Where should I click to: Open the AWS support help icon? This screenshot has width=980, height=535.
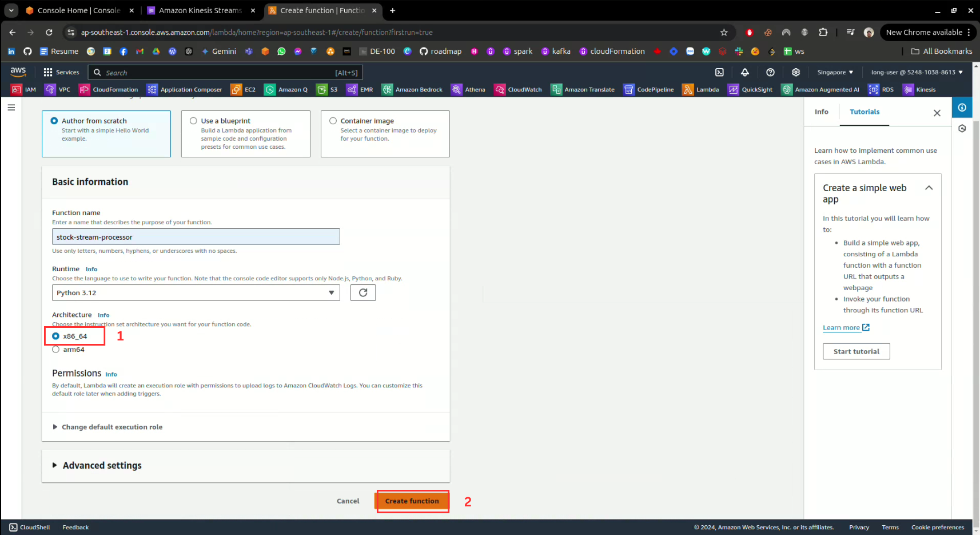(770, 72)
